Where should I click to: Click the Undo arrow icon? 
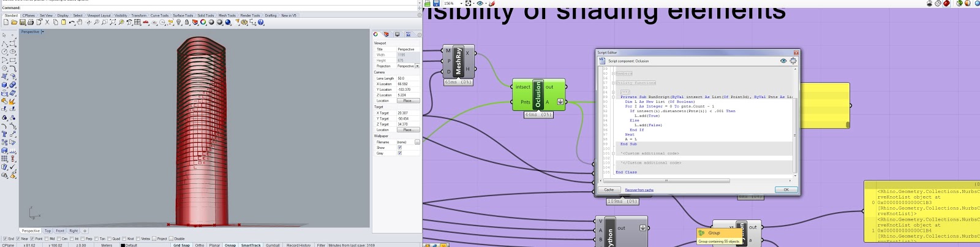pos(72,22)
